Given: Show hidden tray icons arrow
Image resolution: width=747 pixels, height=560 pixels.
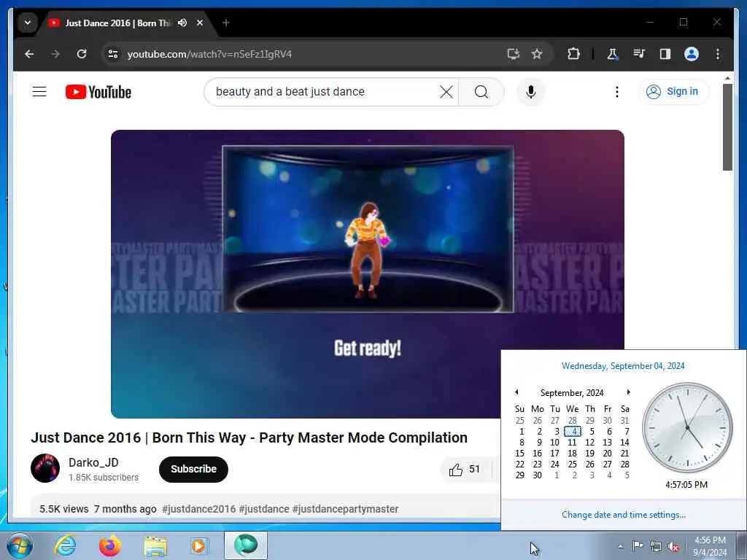Looking at the screenshot, I should [x=620, y=546].
